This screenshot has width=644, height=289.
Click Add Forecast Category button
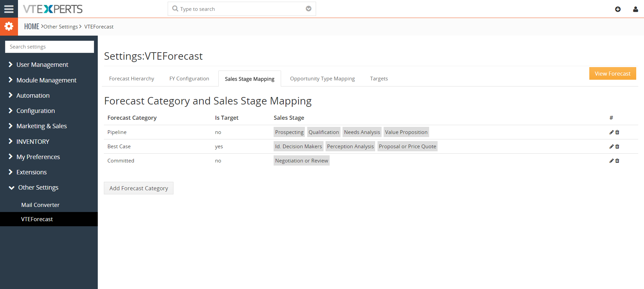pos(139,188)
